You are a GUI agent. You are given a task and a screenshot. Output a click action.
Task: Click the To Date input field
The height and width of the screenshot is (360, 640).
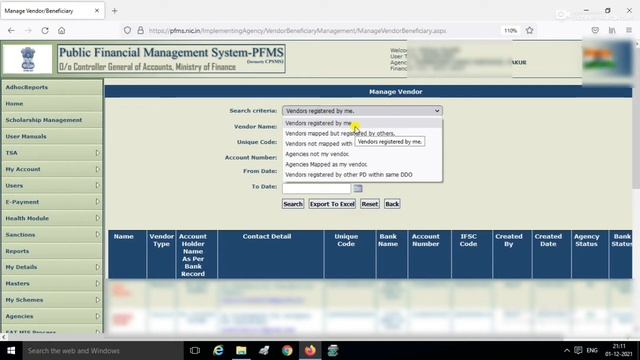pyautogui.click(x=317, y=188)
